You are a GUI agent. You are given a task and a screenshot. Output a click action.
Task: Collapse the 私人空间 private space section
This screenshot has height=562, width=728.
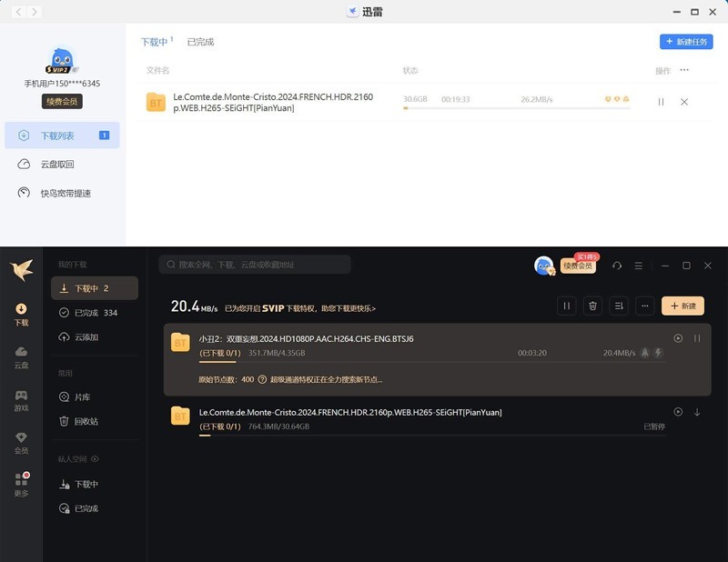point(95,458)
